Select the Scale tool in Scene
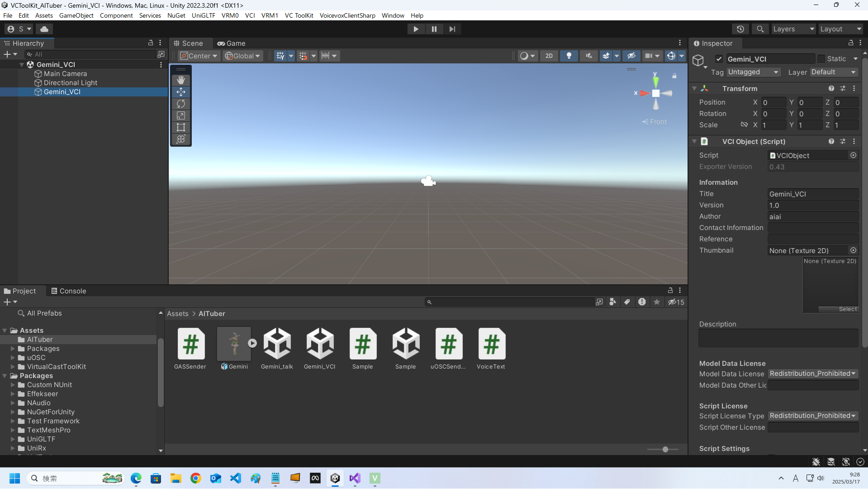 coord(181,115)
